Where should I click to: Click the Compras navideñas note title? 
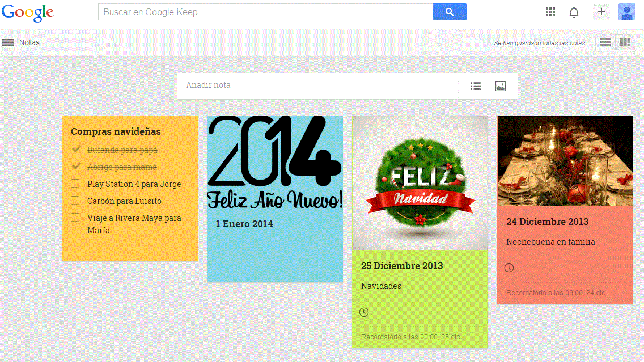[x=116, y=131]
